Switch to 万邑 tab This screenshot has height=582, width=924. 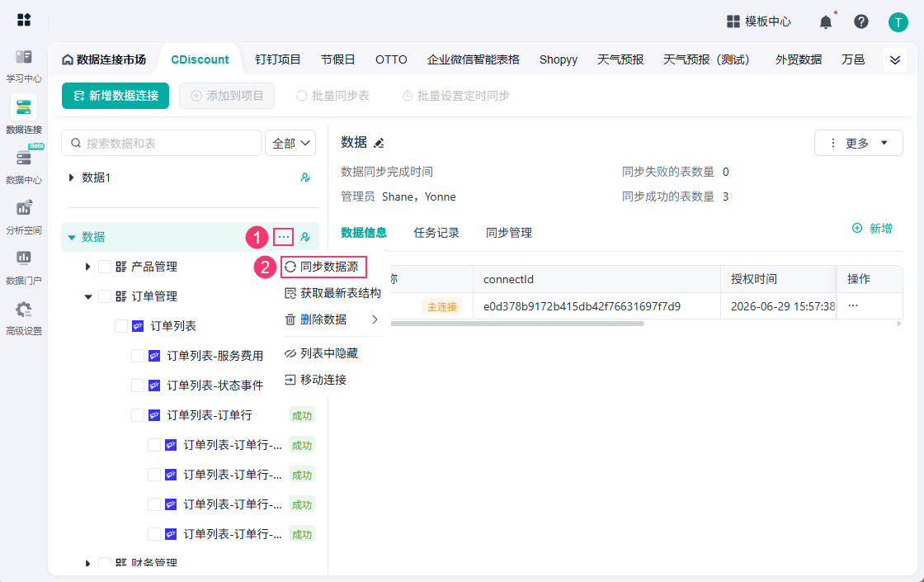coord(853,59)
